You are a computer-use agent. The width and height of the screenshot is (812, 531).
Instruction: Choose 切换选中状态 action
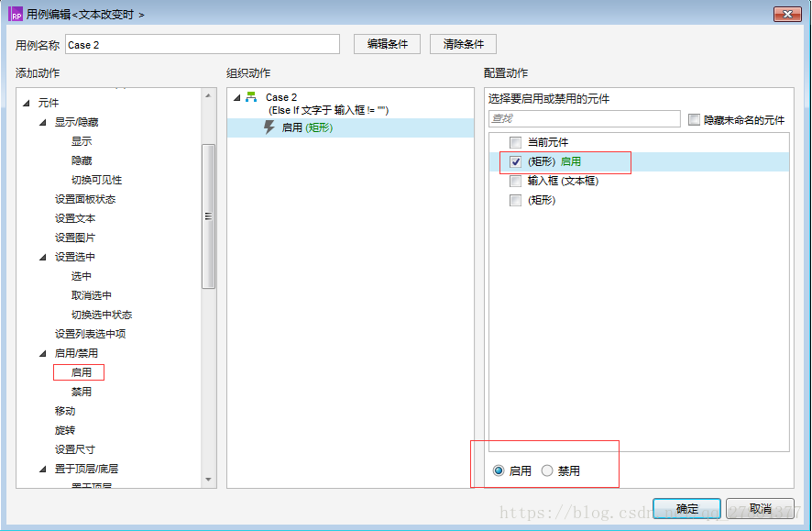[x=102, y=315]
